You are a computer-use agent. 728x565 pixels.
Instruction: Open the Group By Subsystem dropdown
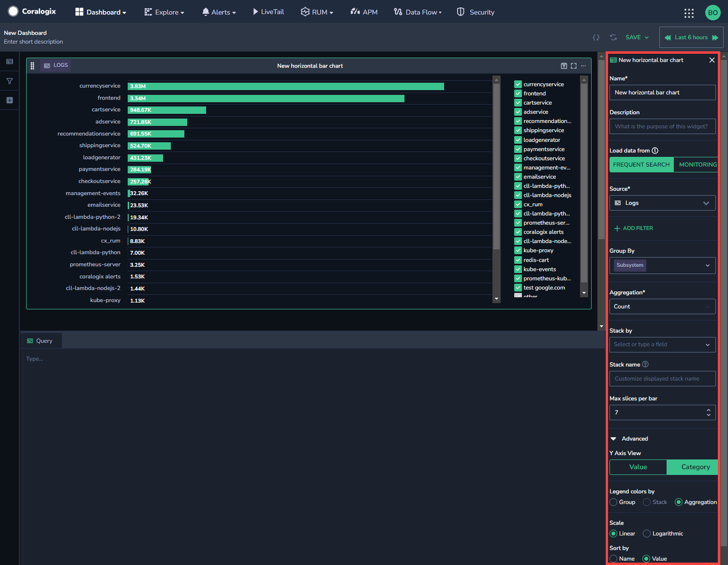click(x=662, y=265)
